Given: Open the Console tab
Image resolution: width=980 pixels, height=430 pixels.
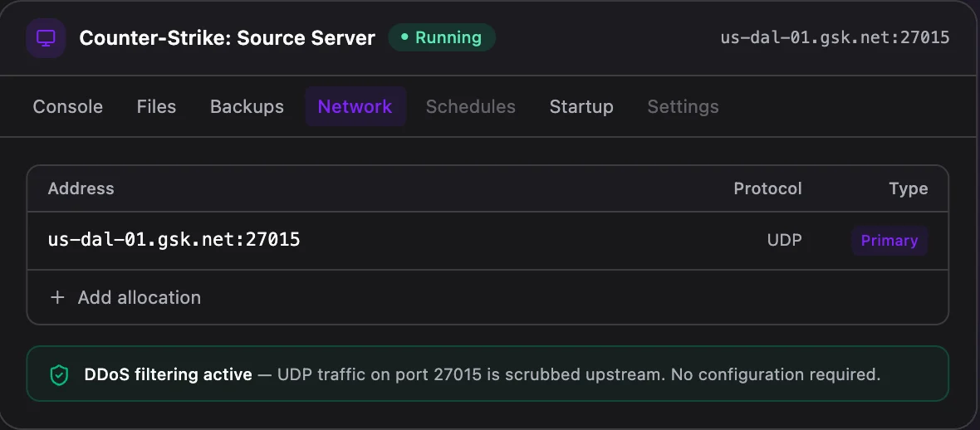Looking at the screenshot, I should coord(67,107).
